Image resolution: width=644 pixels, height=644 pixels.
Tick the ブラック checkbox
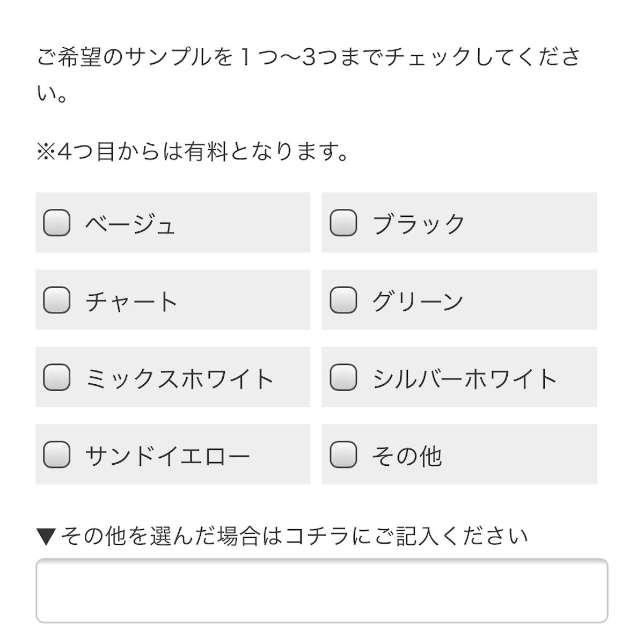coord(343,223)
